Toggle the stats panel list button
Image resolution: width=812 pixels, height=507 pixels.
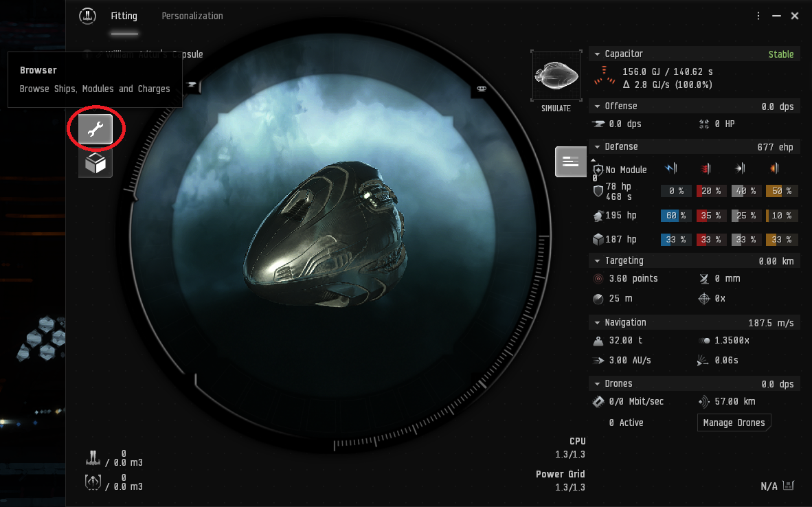pyautogui.click(x=571, y=161)
